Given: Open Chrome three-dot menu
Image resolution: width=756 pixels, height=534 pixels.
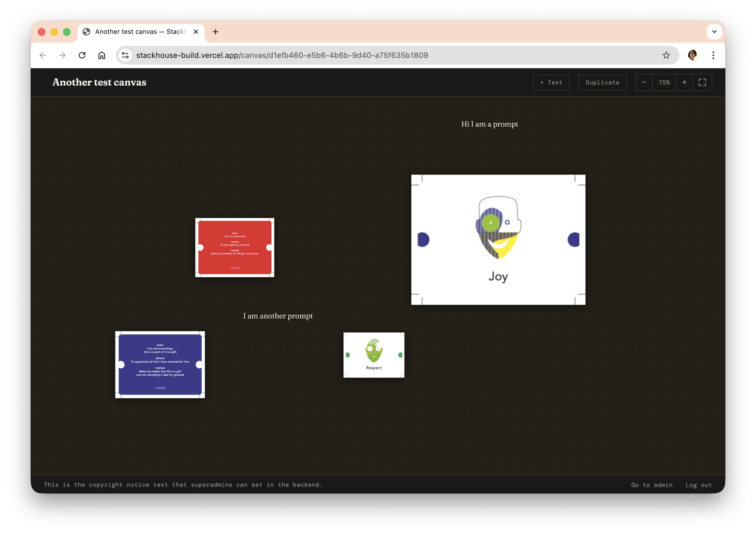Looking at the screenshot, I should tap(713, 55).
